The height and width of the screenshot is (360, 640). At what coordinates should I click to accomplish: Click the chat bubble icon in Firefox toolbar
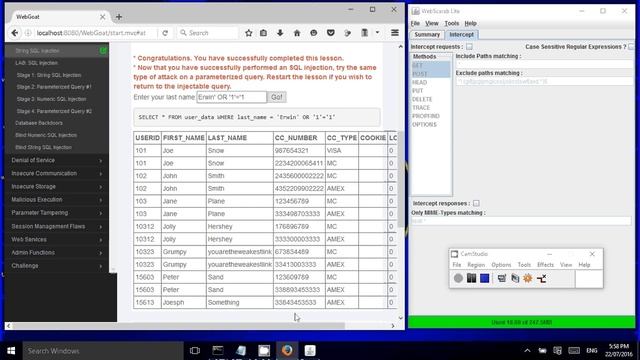(313, 33)
